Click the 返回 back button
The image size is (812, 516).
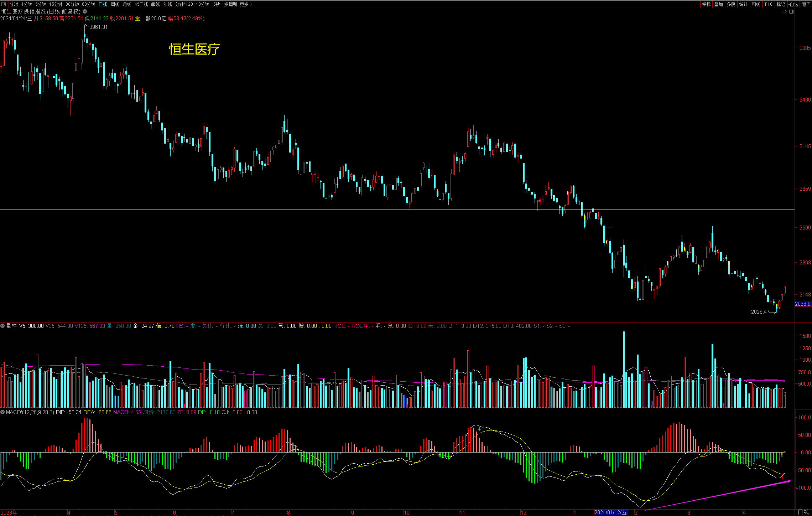(x=806, y=4)
